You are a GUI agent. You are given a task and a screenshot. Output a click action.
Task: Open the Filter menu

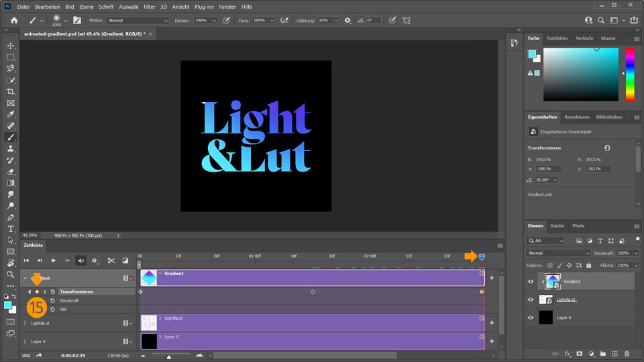pos(149,7)
